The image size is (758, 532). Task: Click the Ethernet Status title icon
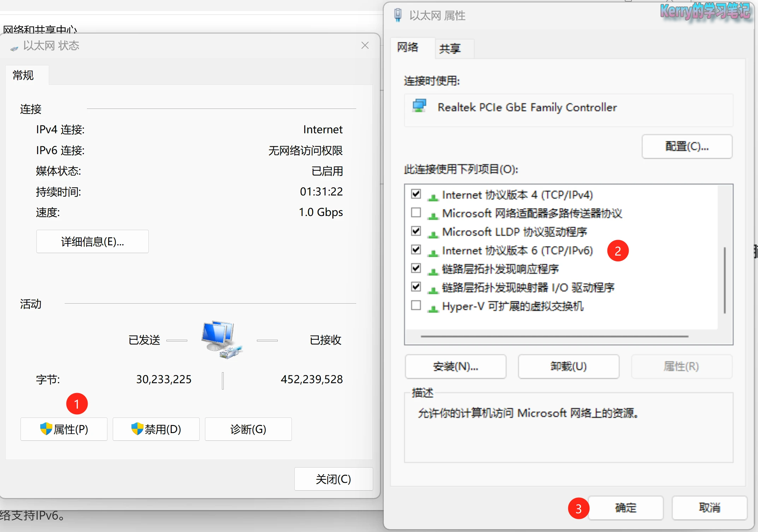(14, 48)
